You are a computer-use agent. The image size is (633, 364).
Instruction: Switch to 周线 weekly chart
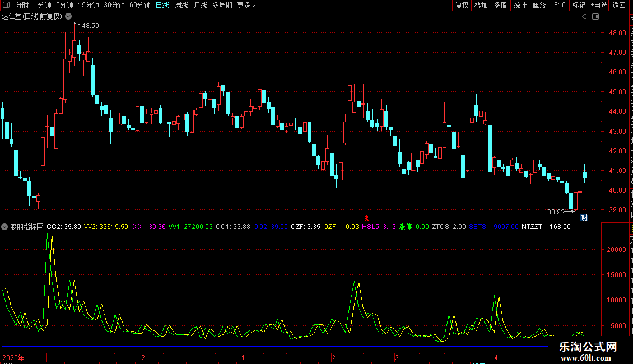(x=181, y=5)
